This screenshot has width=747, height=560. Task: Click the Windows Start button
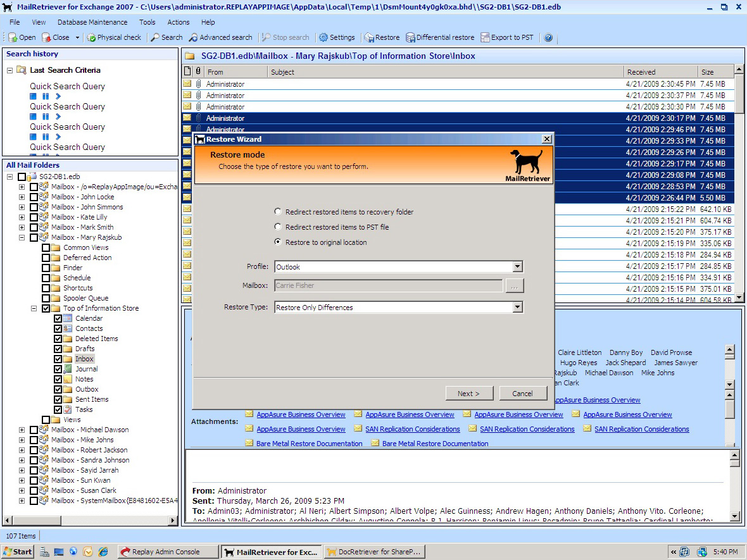click(x=17, y=552)
